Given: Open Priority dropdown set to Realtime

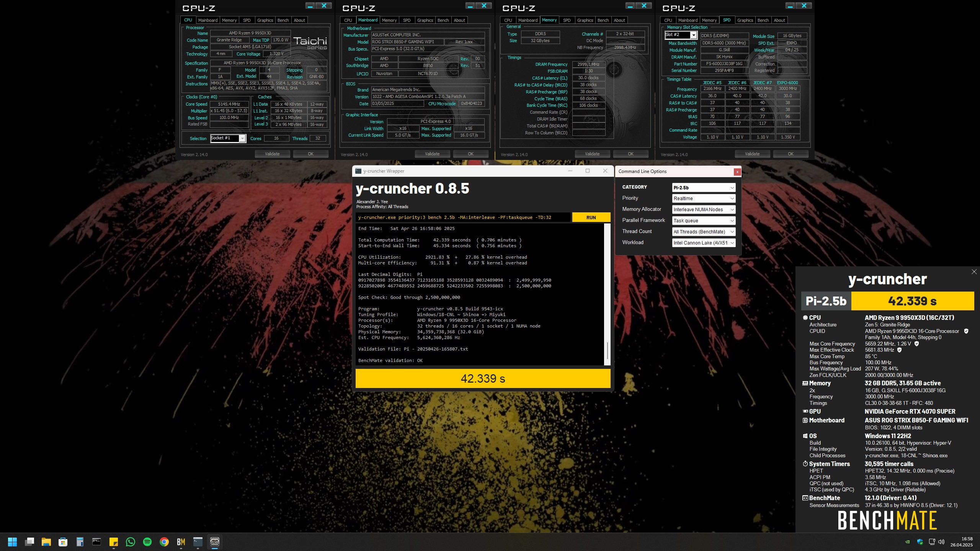Looking at the screenshot, I should [x=704, y=199].
